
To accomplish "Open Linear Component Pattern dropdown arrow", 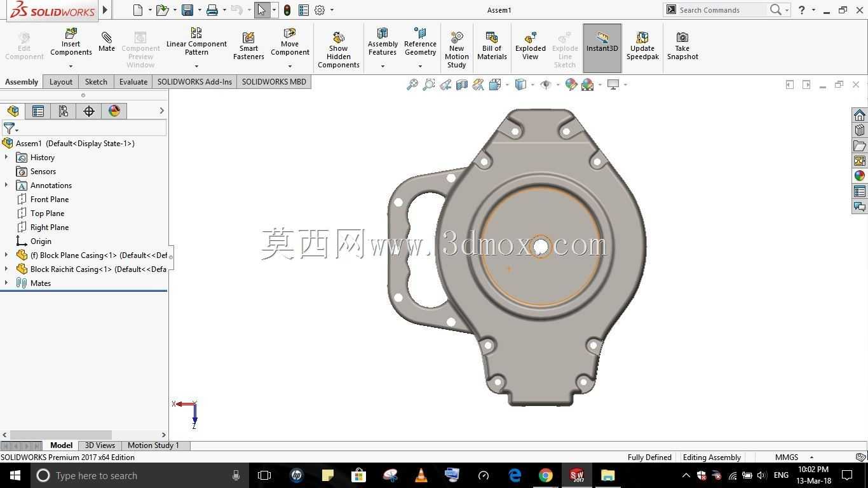I will 196,66.
